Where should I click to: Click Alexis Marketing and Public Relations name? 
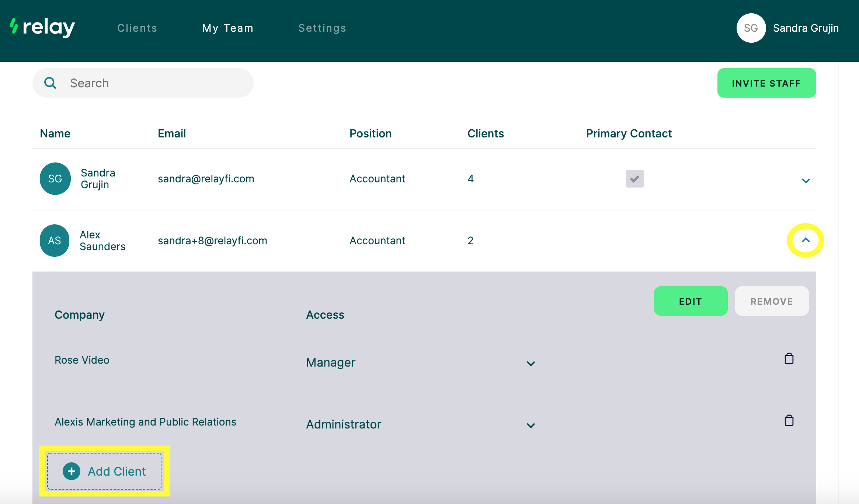145,422
